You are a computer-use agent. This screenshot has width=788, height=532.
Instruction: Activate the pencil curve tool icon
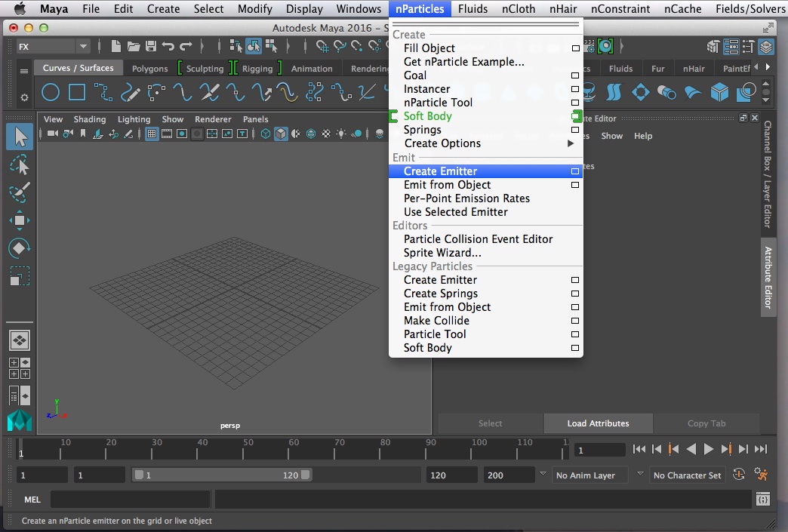(x=131, y=93)
